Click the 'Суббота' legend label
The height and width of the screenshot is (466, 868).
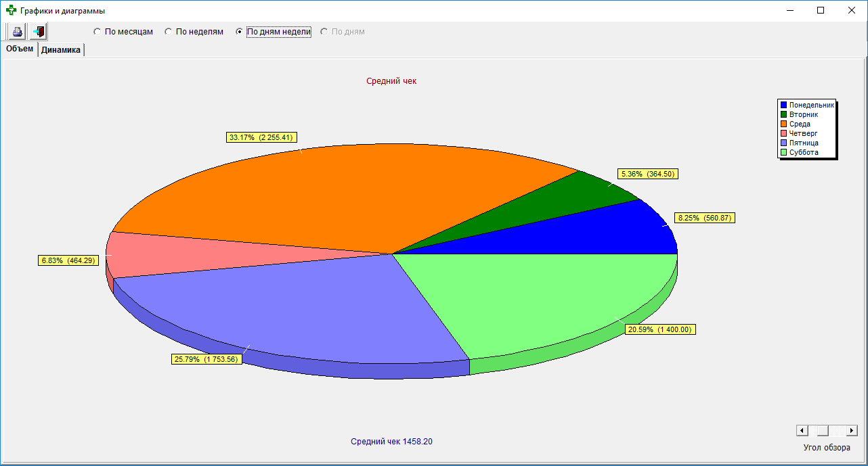coord(804,152)
